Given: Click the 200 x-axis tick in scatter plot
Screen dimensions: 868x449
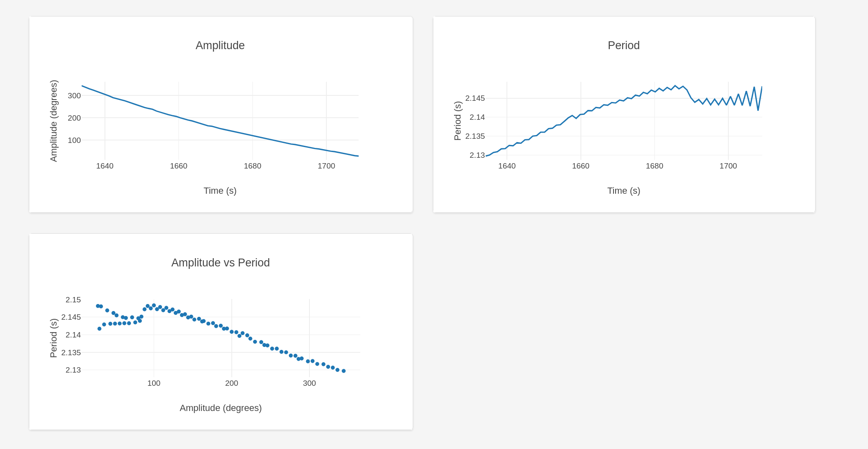Looking at the screenshot, I should (231, 383).
